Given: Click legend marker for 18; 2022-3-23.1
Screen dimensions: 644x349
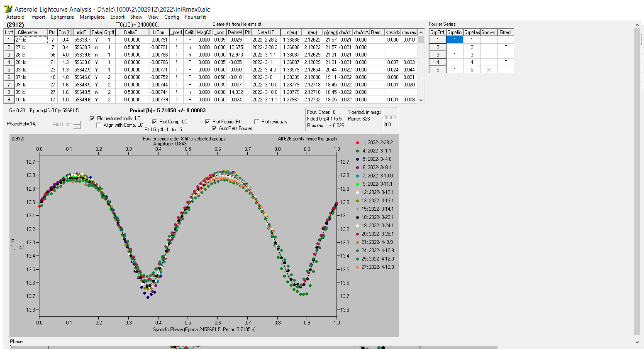Looking at the screenshot, I should point(357,217).
